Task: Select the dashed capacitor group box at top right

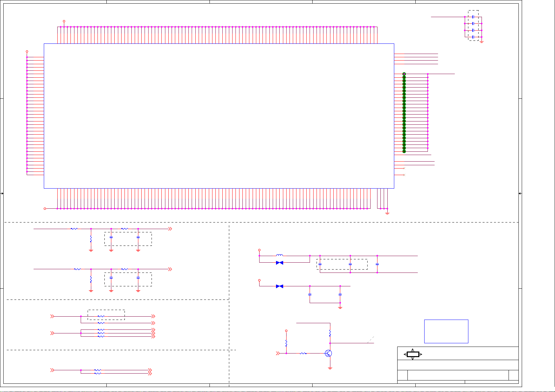Action: [473, 25]
